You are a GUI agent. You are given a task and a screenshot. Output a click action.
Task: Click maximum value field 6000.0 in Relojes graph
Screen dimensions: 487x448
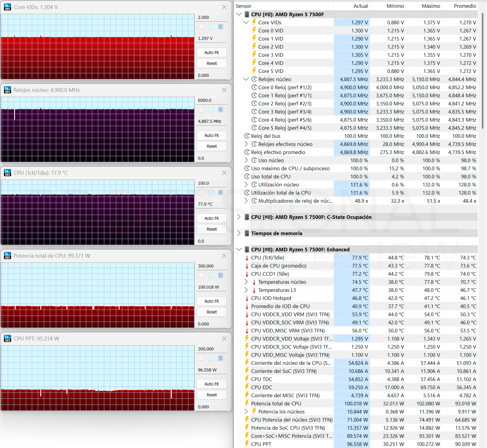tap(212, 100)
